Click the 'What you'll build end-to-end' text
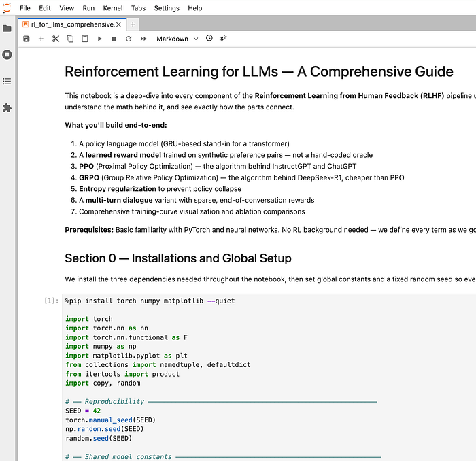 (116, 125)
